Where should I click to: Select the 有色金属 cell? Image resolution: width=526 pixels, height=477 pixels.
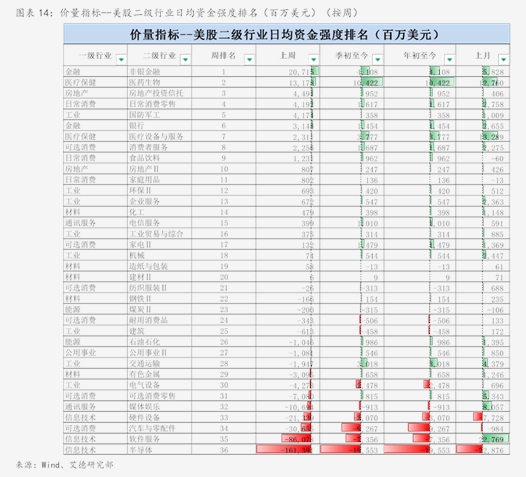click(x=160, y=374)
